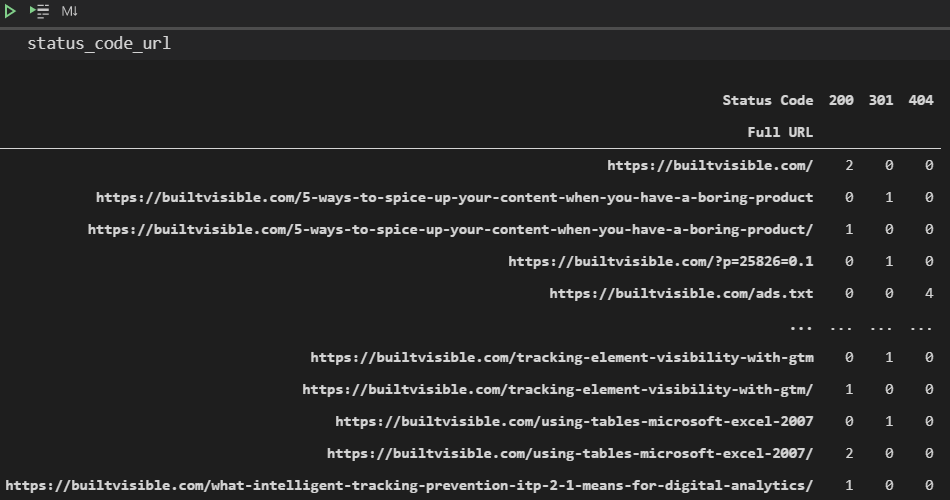The height and width of the screenshot is (500, 950).
Task: Select the boring-product URL without trailing slash
Action: point(454,198)
